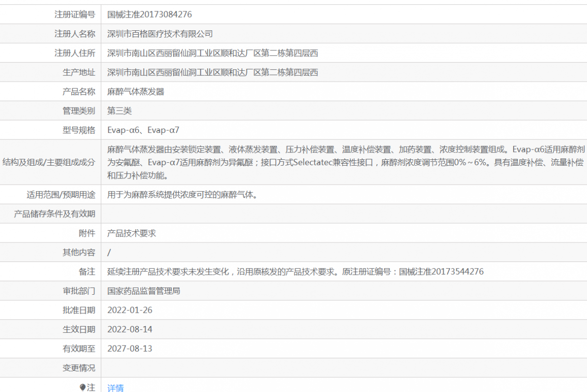
Task: Click the 审批部门 label
Action: click(79, 291)
